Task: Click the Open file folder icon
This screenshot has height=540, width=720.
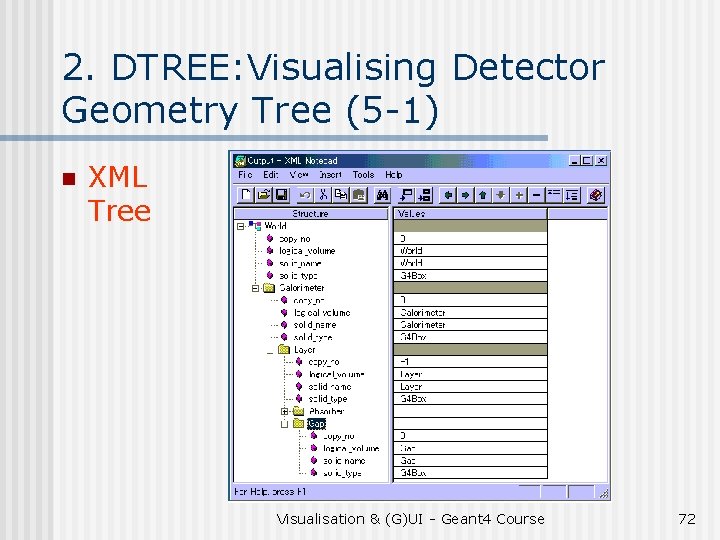Action: (x=264, y=195)
